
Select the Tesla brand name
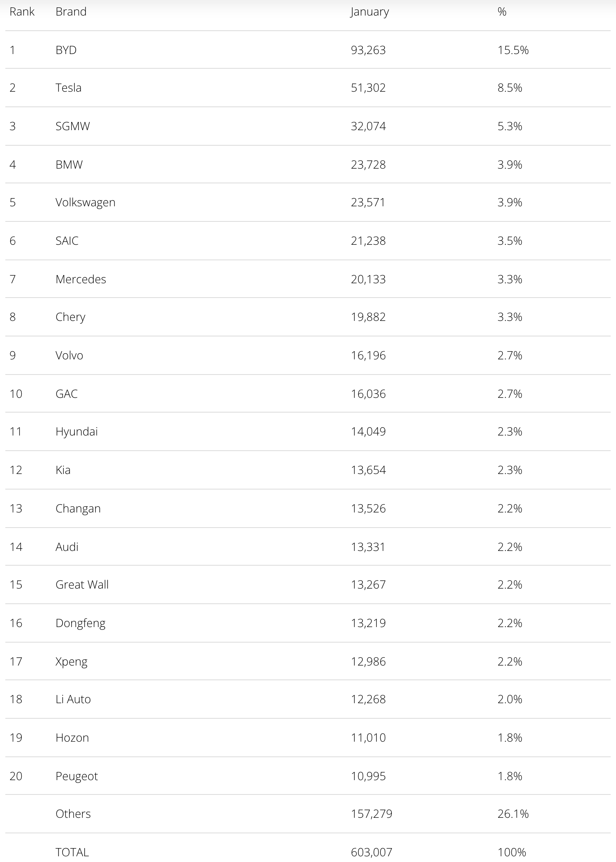[68, 88]
